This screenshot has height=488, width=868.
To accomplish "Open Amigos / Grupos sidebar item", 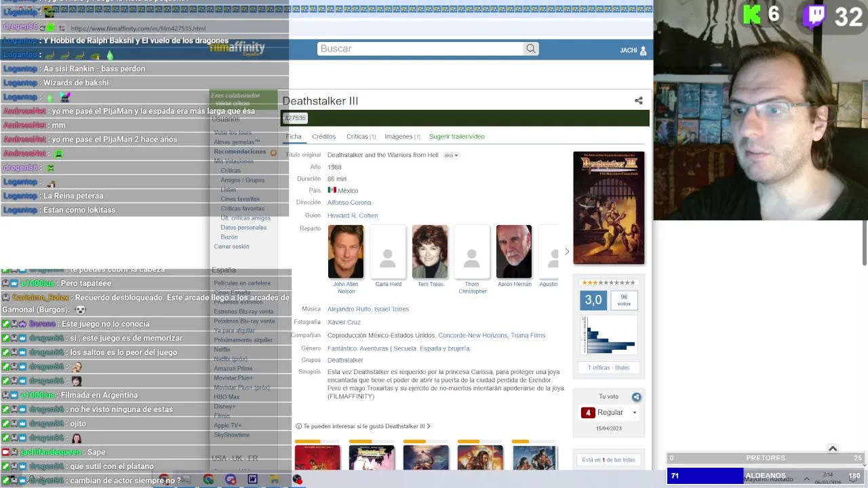I will click(243, 180).
